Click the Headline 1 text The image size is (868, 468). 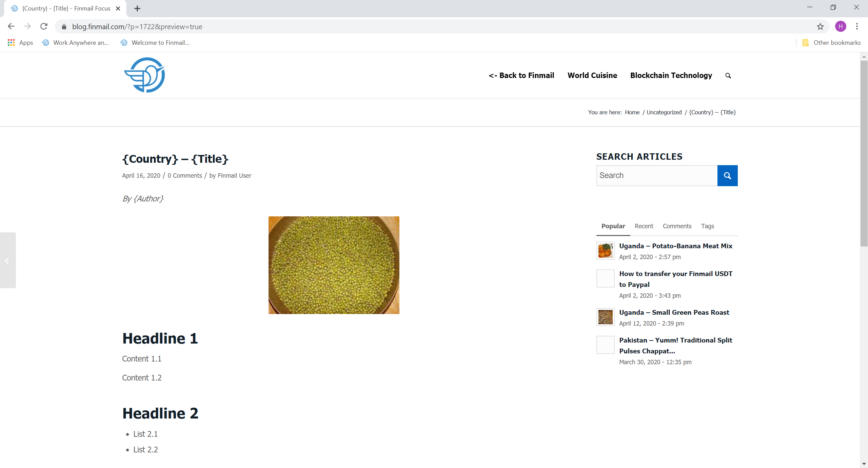160,338
